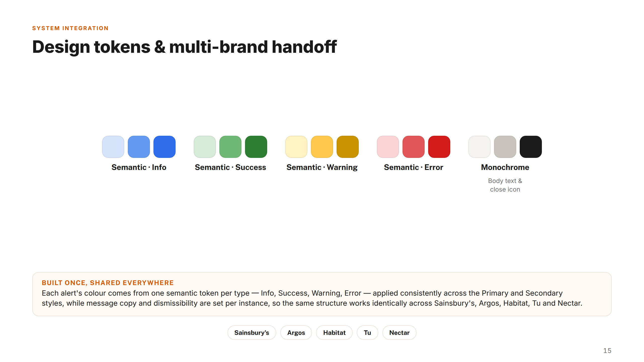Click the Tu brand pill

point(368,333)
